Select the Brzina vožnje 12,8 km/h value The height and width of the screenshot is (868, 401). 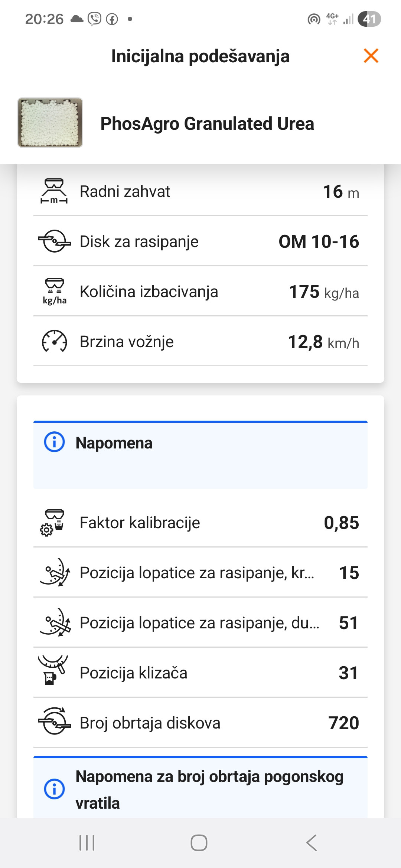(323, 342)
